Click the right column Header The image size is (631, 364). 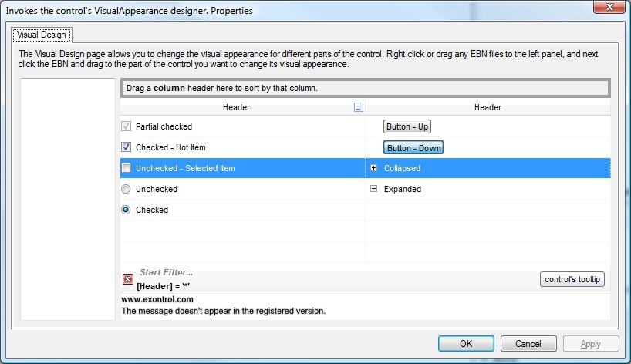(488, 108)
